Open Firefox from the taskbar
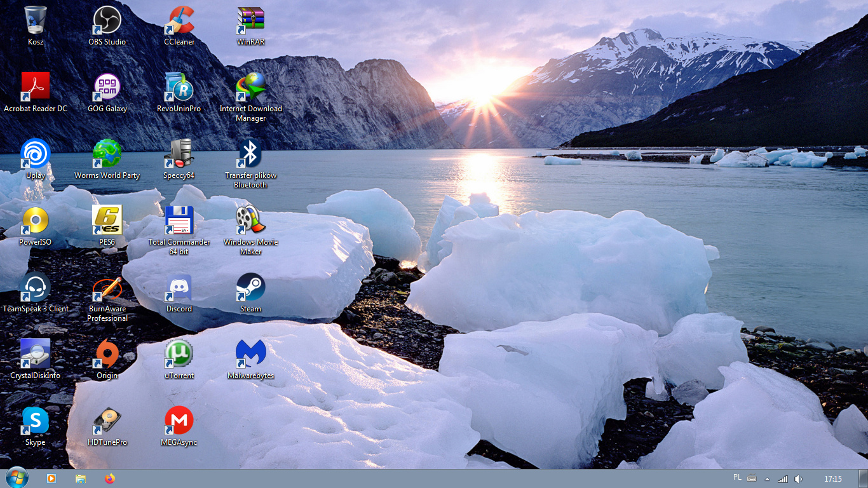The height and width of the screenshot is (488, 868). pos(110,478)
